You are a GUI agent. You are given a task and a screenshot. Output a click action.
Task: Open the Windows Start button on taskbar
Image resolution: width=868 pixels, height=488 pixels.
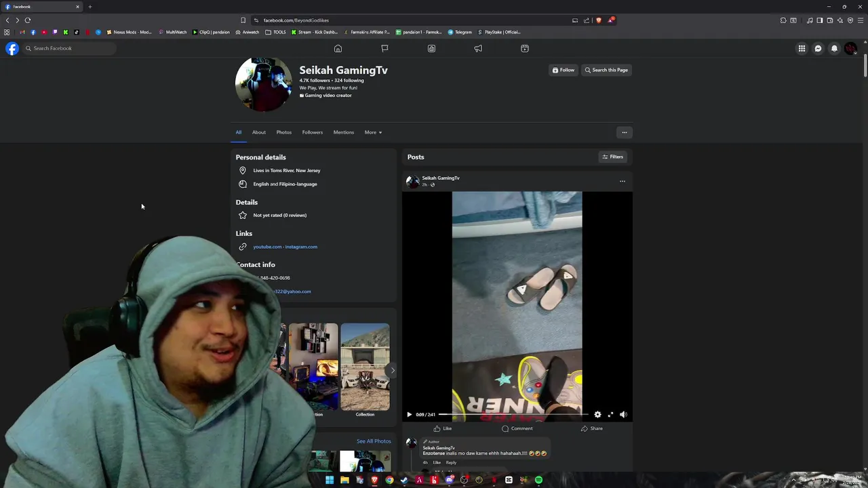[x=330, y=480]
